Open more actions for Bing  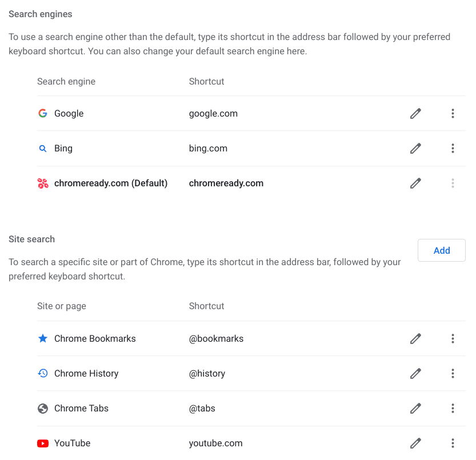[453, 149]
